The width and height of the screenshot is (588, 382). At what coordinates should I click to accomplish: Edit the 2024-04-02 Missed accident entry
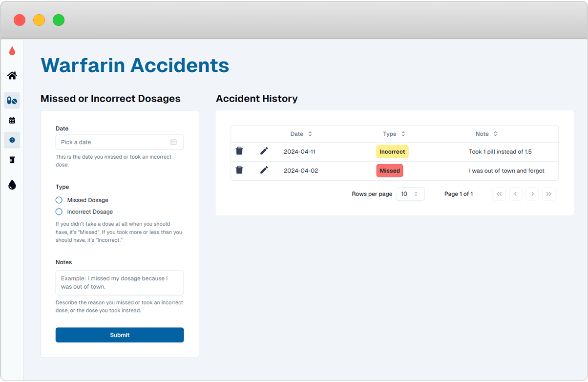(264, 170)
